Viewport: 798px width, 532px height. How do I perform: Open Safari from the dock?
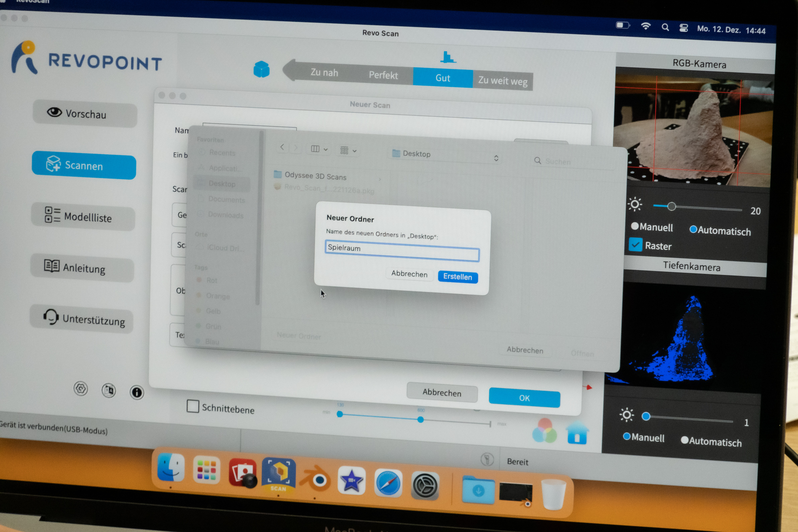(x=388, y=483)
